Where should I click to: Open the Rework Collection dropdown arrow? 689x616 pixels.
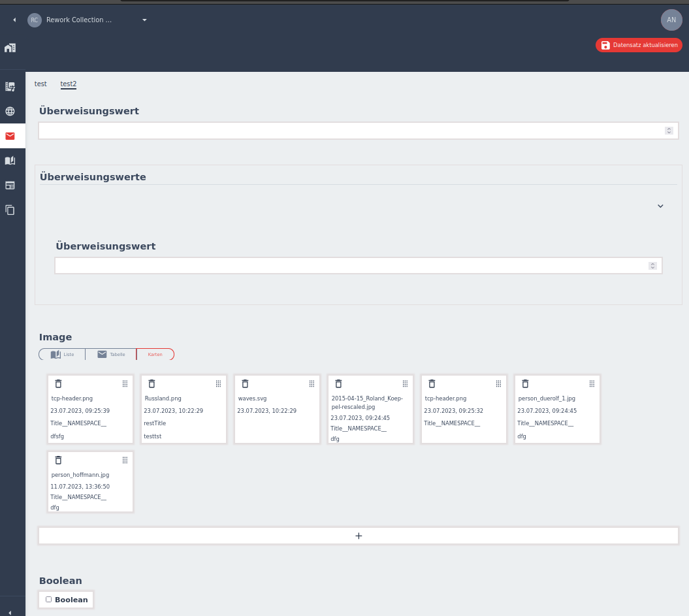click(x=144, y=20)
